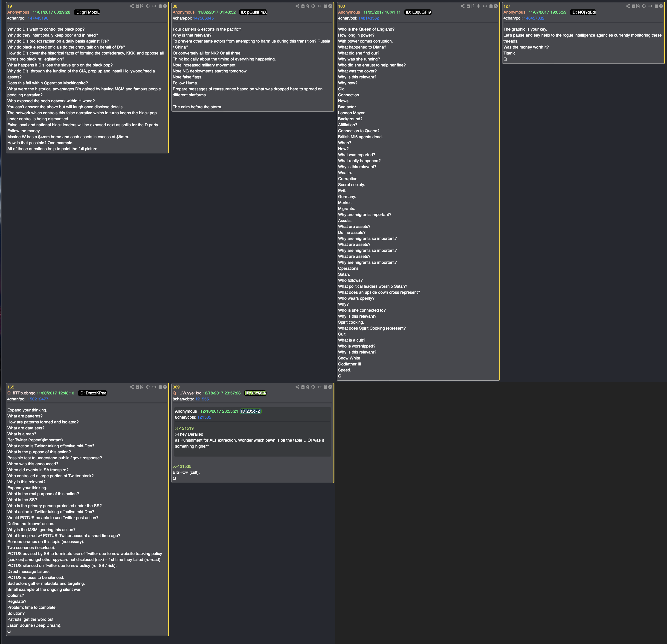The height and width of the screenshot is (644, 667).
Task: Click the four-arrow move icon on post 38
Action: [x=313, y=6]
